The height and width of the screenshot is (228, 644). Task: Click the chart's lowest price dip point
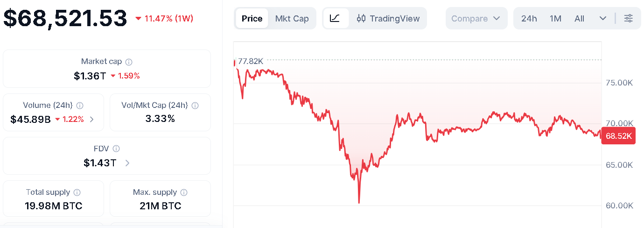tap(359, 203)
